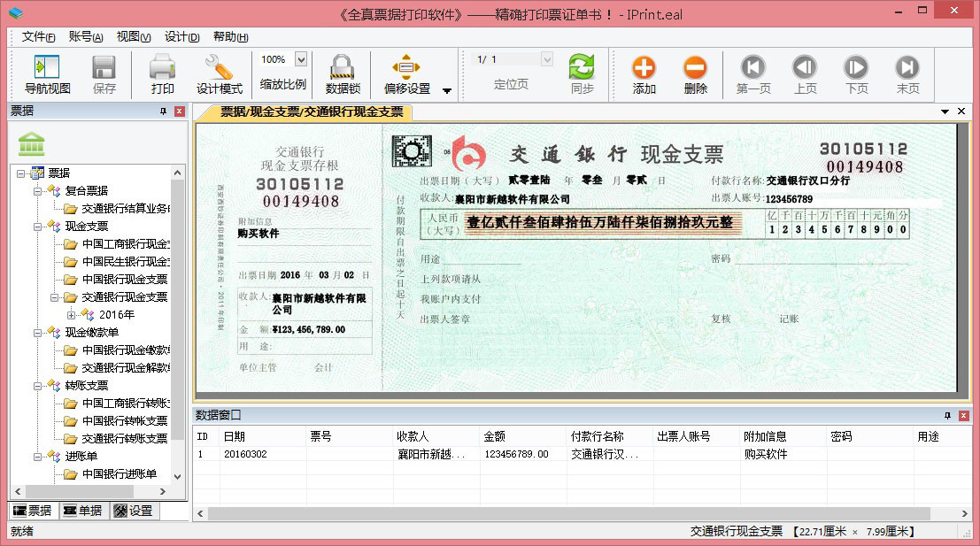Switch to the 单据 bottom tab
This screenshot has height=546, width=980.
click(x=82, y=511)
